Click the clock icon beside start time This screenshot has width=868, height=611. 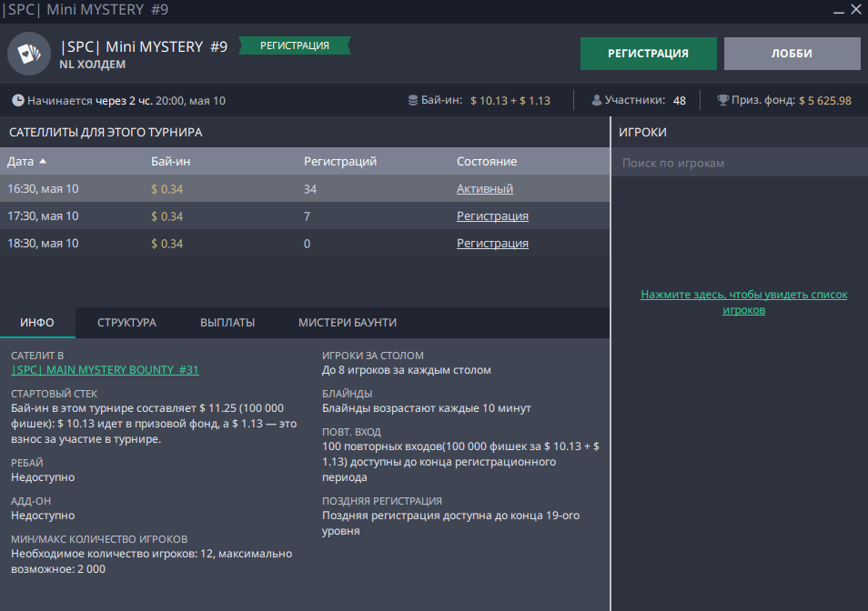(18, 101)
